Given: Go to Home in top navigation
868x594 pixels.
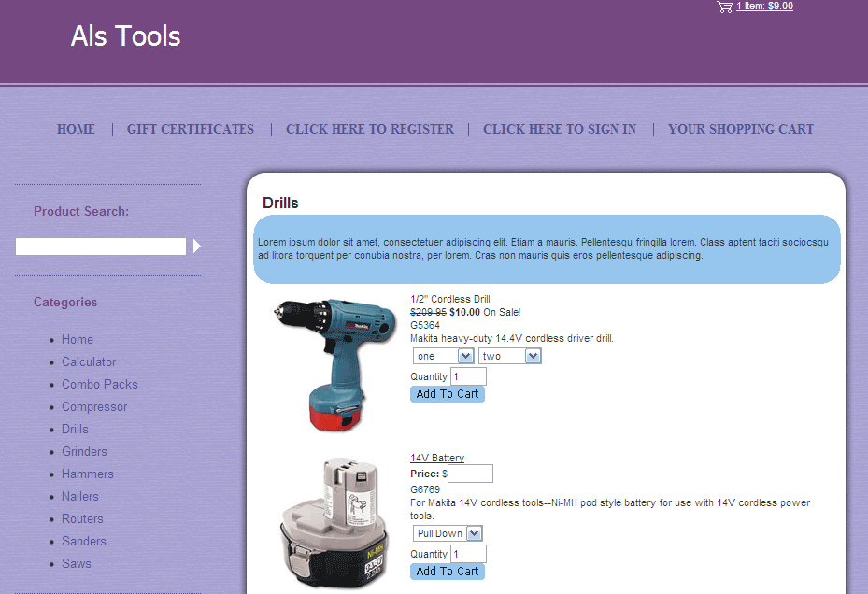Looking at the screenshot, I should (x=76, y=130).
